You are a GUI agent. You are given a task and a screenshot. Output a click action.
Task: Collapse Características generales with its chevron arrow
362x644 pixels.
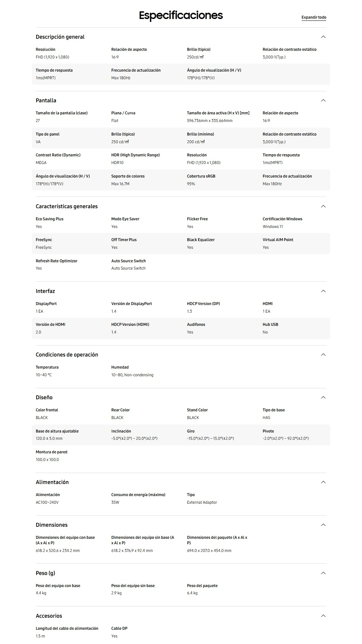tap(323, 206)
